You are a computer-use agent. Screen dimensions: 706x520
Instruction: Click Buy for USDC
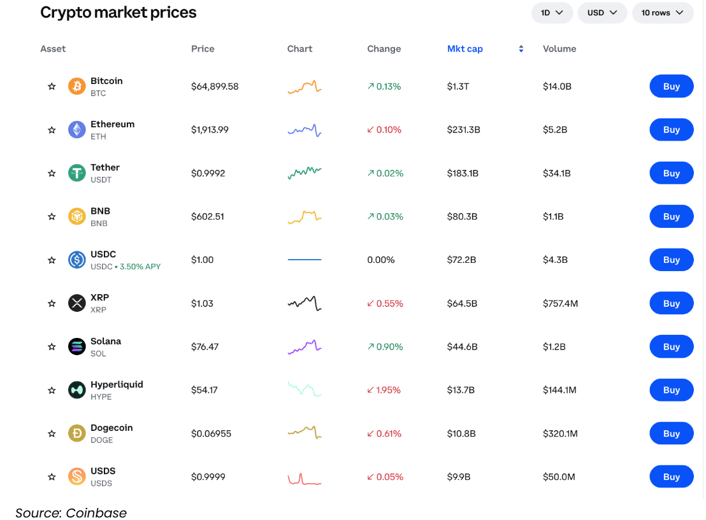(671, 260)
